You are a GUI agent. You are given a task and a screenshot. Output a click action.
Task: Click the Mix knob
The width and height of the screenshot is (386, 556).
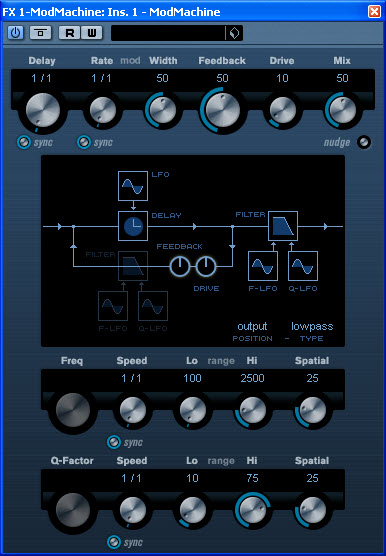click(342, 110)
